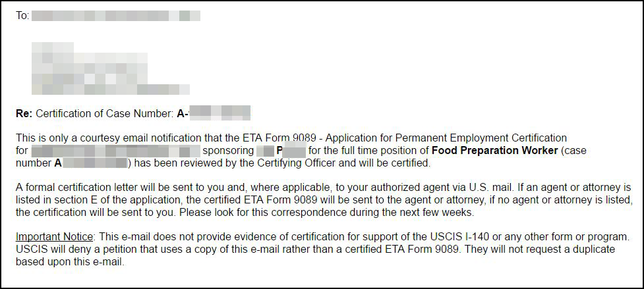This screenshot has height=289, width=644.
Task: Click "Certification of Case Number:" subject text
Action: [105, 113]
